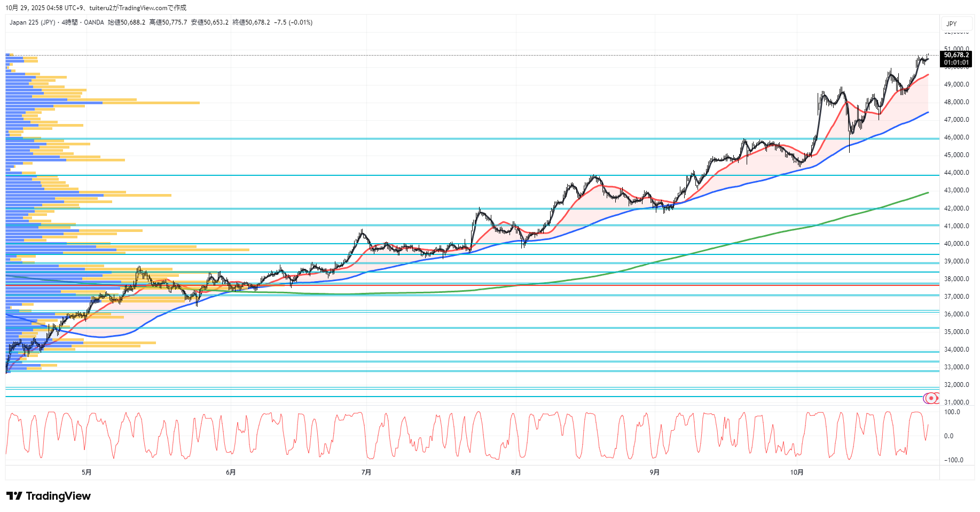Select the 5月 label on time axis
The image size is (980, 512).
[x=87, y=472]
